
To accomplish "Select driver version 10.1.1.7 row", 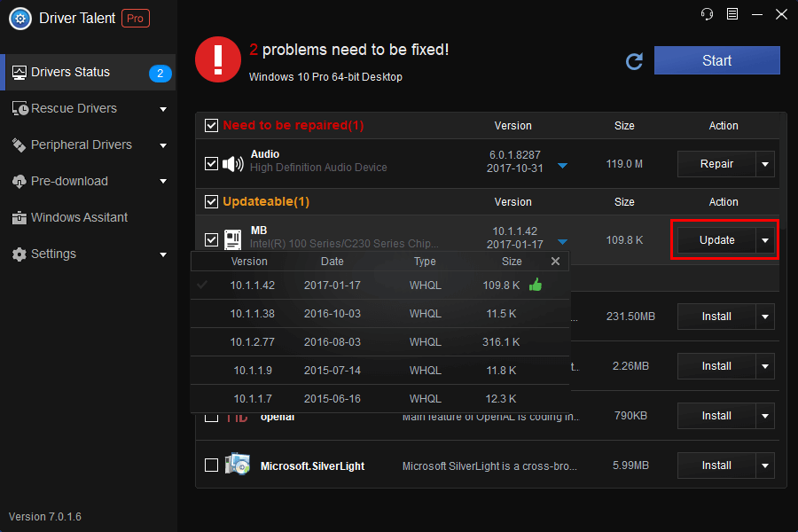I will (x=379, y=399).
